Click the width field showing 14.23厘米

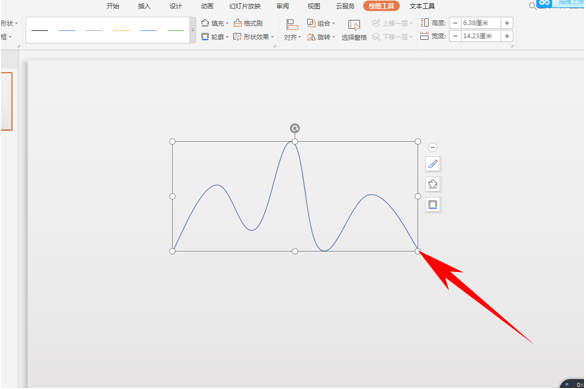click(x=481, y=36)
